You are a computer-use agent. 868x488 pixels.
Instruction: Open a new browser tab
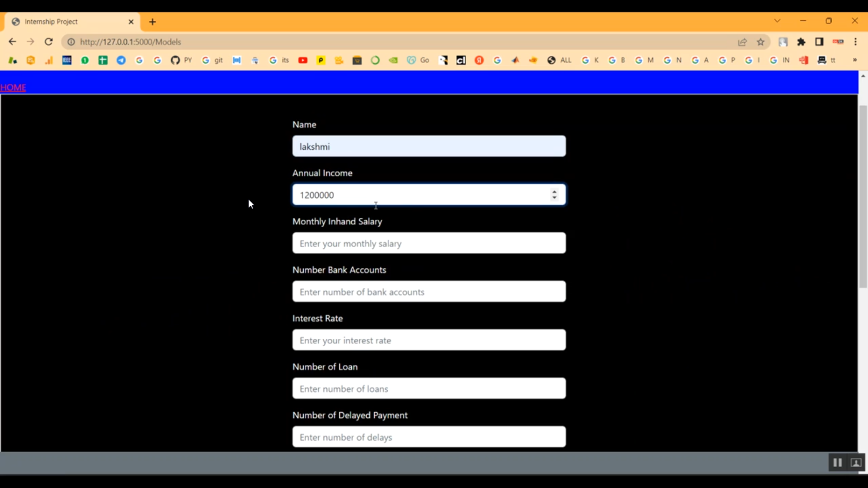pos(153,22)
